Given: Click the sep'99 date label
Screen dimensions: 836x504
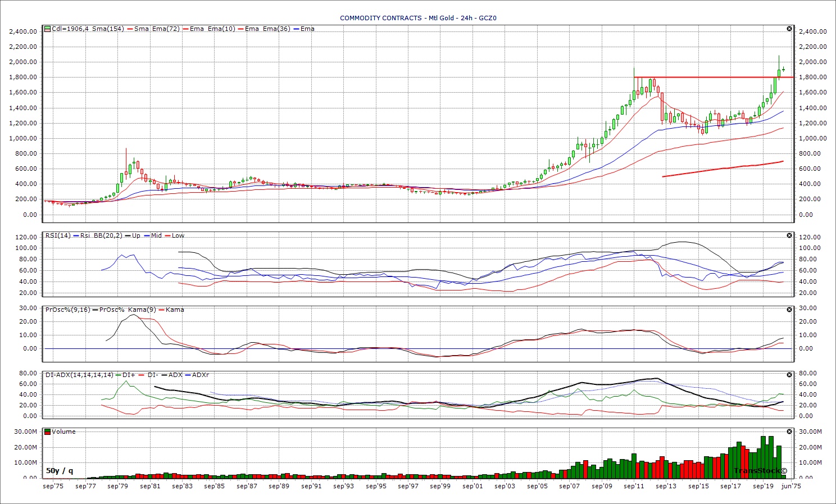Looking at the screenshot, I should tap(440, 486).
